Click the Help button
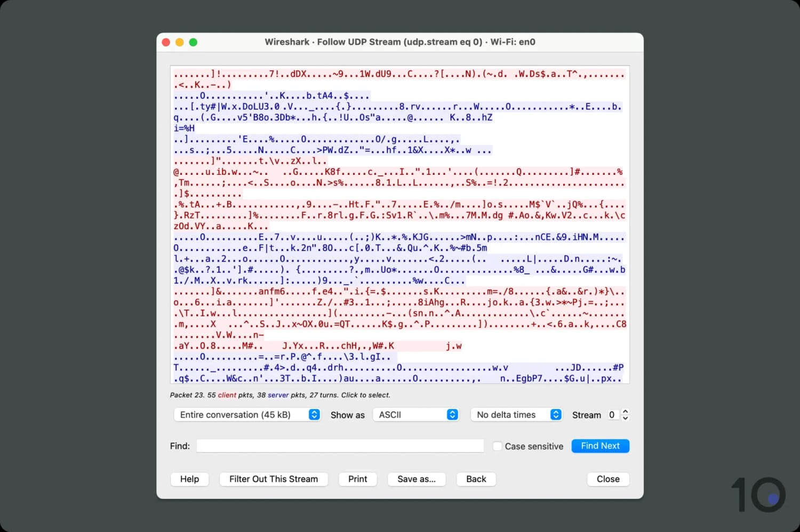The height and width of the screenshot is (532, 800). tap(189, 479)
